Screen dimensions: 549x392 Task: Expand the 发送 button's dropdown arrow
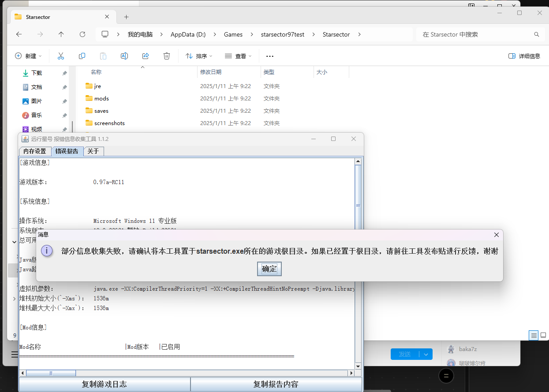(x=425, y=354)
